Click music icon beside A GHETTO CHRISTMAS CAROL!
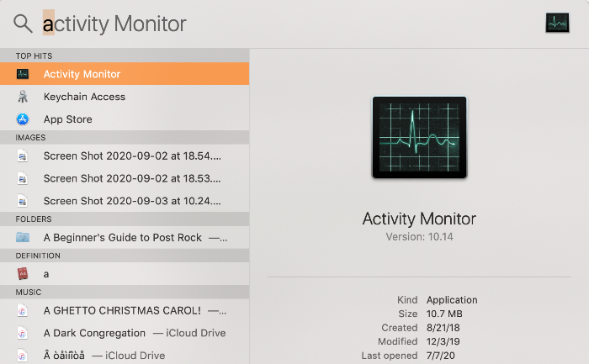 point(23,310)
